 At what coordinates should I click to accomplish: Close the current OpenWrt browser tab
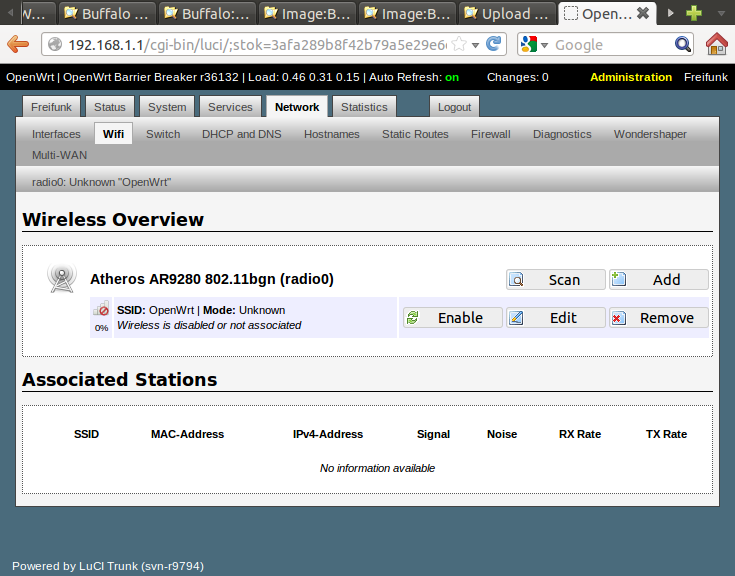click(643, 13)
